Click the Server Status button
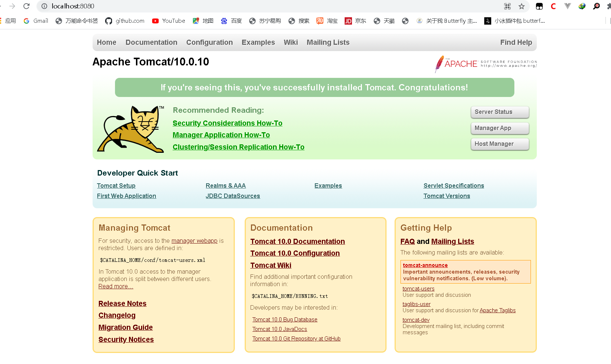This screenshot has height=364, width=611. coord(500,112)
